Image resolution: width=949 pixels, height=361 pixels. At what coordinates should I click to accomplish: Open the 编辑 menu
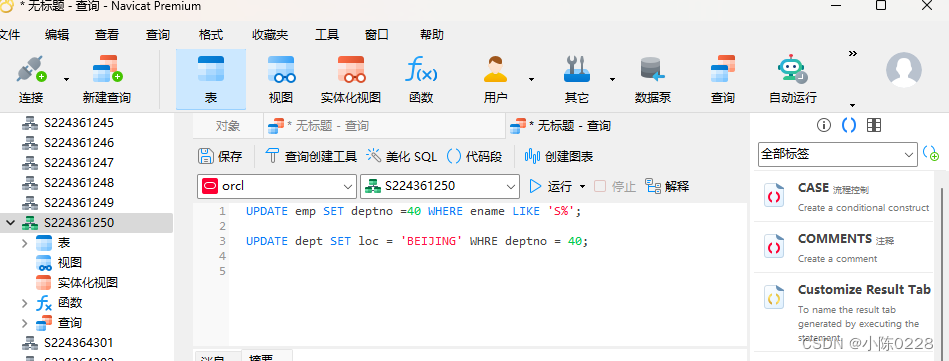57,35
